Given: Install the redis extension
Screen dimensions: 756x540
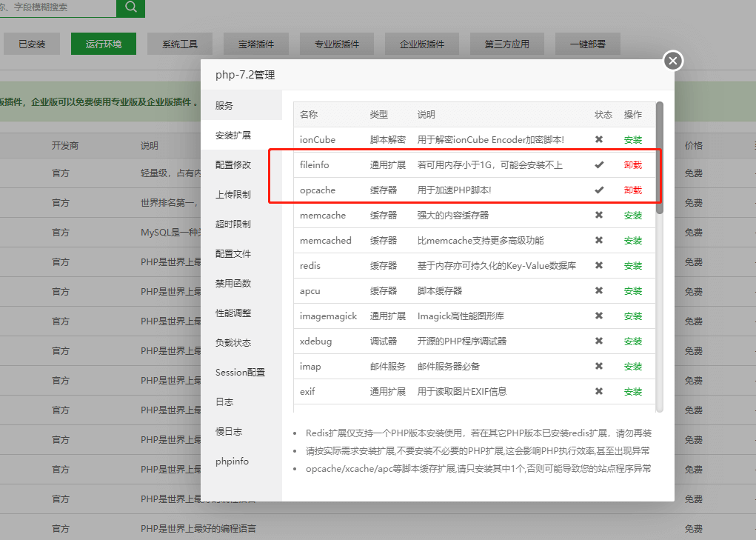Looking at the screenshot, I should [632, 265].
